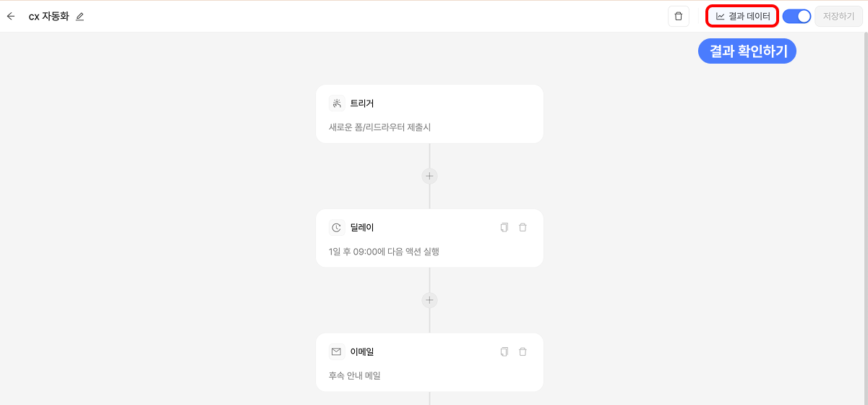Duplicate the 딜레이 step
868x405 pixels.
point(504,228)
